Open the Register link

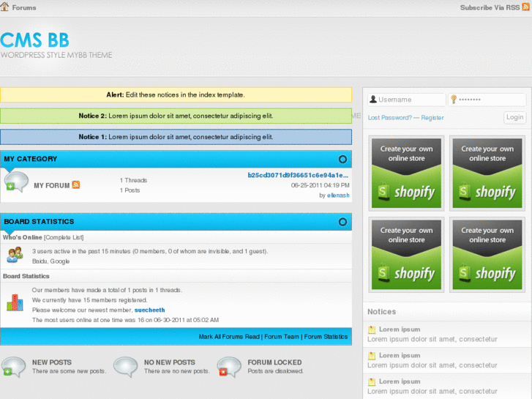coord(432,117)
